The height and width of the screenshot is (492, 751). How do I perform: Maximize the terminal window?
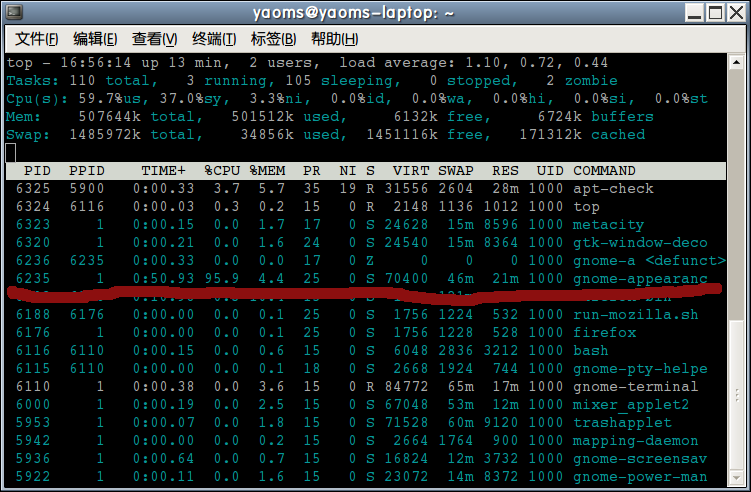(716, 12)
